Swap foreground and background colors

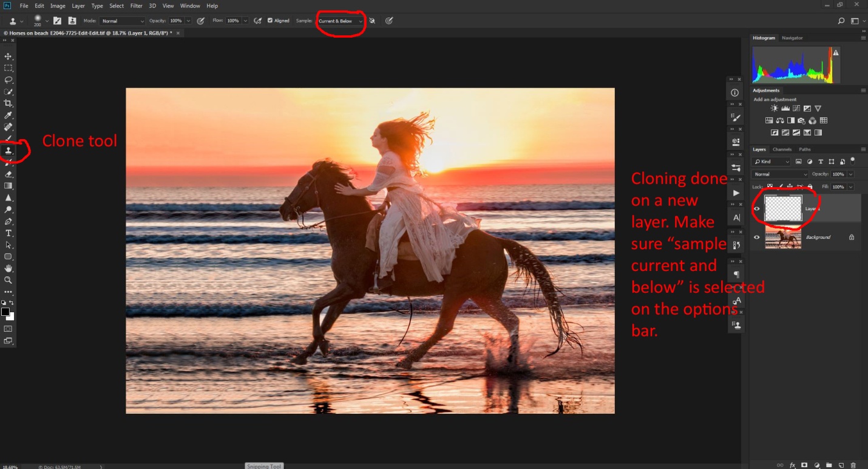click(x=12, y=303)
